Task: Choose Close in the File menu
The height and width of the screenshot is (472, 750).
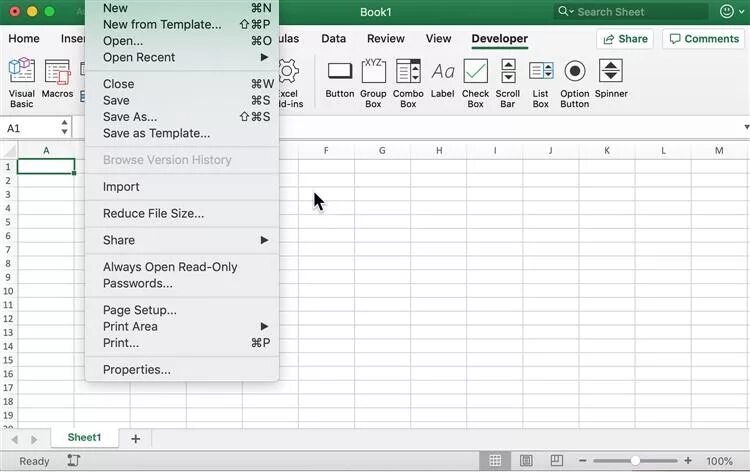Action: 182,84
